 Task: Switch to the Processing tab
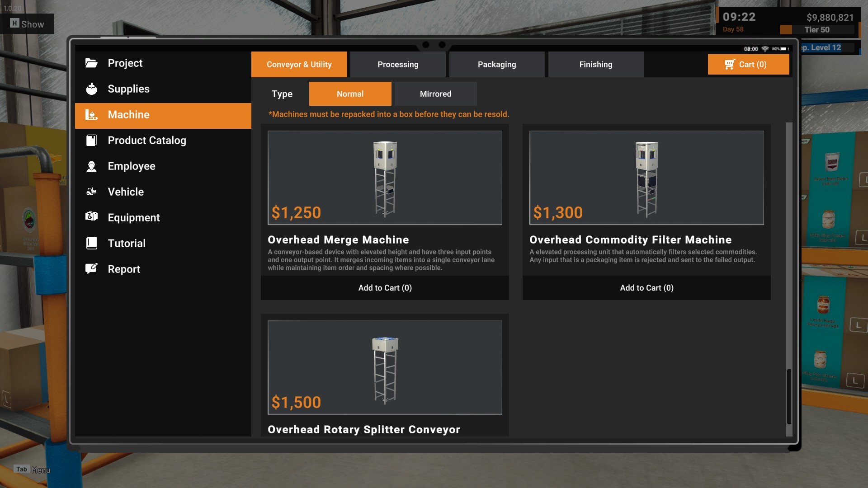tap(398, 65)
